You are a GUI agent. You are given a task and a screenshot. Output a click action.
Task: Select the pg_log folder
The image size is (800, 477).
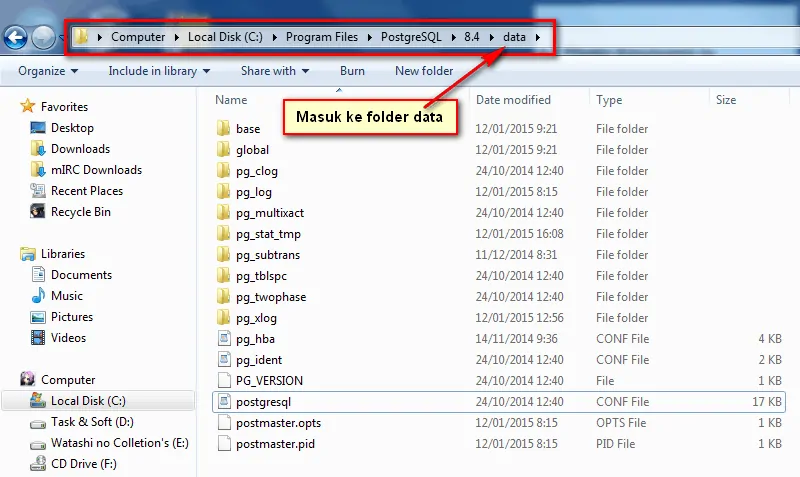(x=254, y=192)
